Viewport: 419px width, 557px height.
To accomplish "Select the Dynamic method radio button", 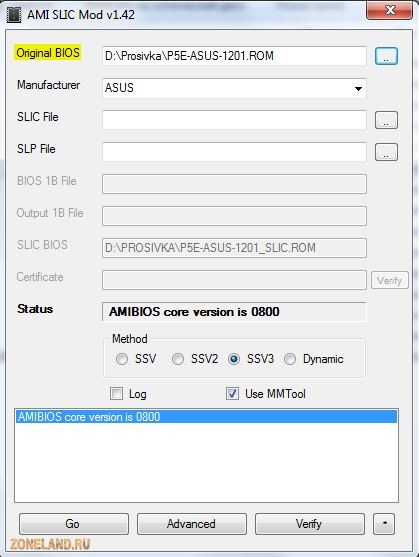I will [x=290, y=359].
